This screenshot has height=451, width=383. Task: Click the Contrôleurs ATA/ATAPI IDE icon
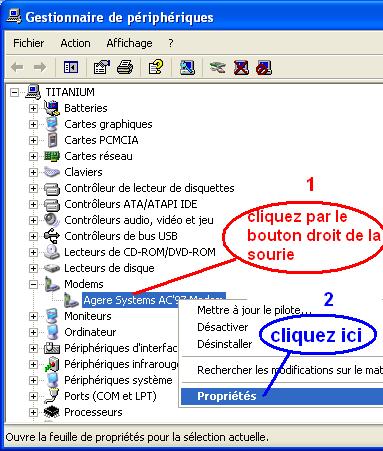coord(52,204)
